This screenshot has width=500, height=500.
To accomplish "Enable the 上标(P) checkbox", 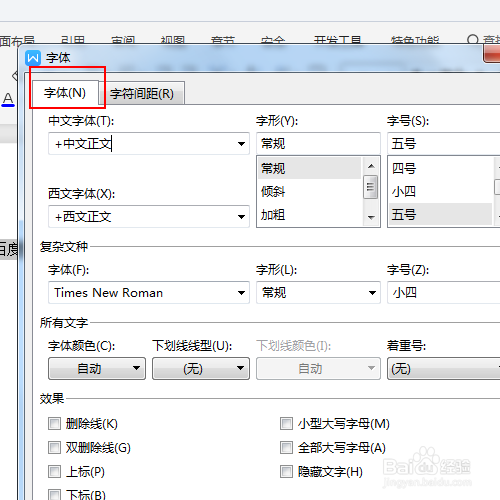I will tap(54, 471).
